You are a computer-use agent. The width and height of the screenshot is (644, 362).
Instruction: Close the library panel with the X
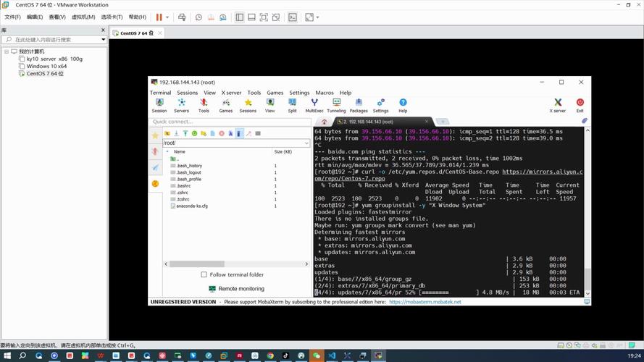[103, 30]
